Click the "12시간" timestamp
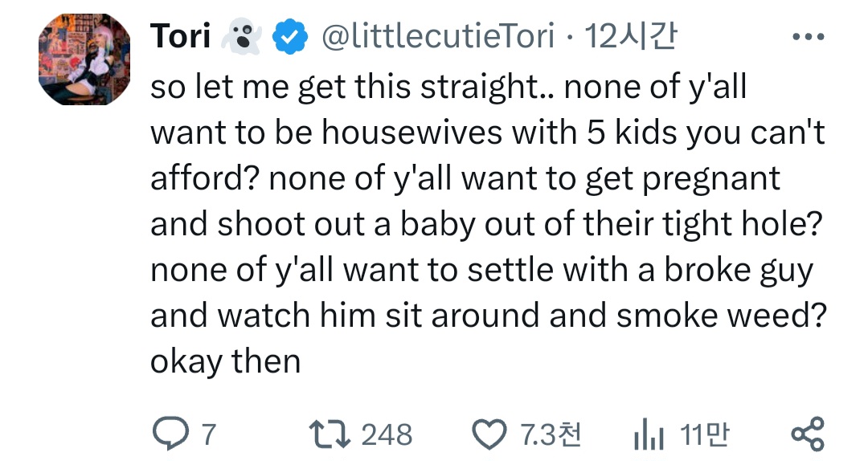Image resolution: width=868 pixels, height=461 pixels. 631,37
